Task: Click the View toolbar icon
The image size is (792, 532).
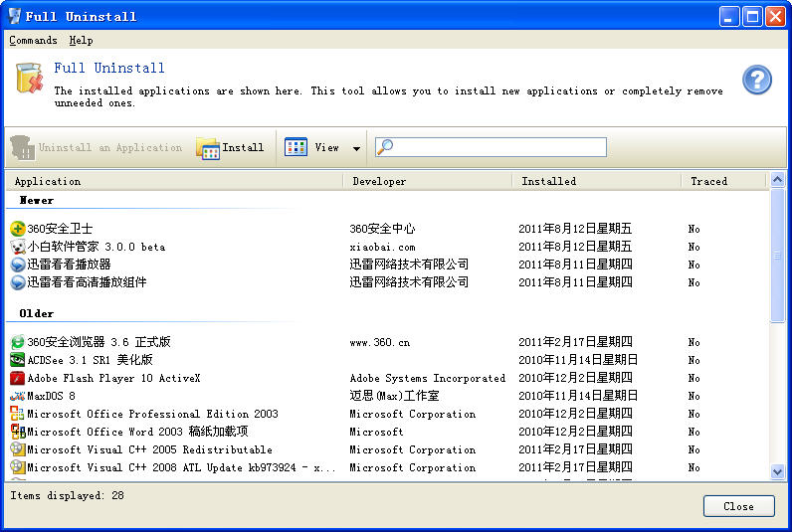Action: pyautogui.click(x=297, y=147)
